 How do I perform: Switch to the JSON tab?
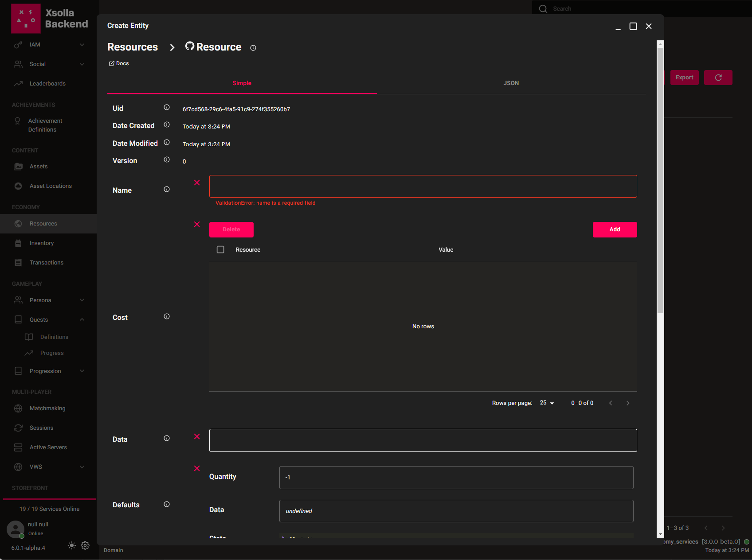(511, 83)
